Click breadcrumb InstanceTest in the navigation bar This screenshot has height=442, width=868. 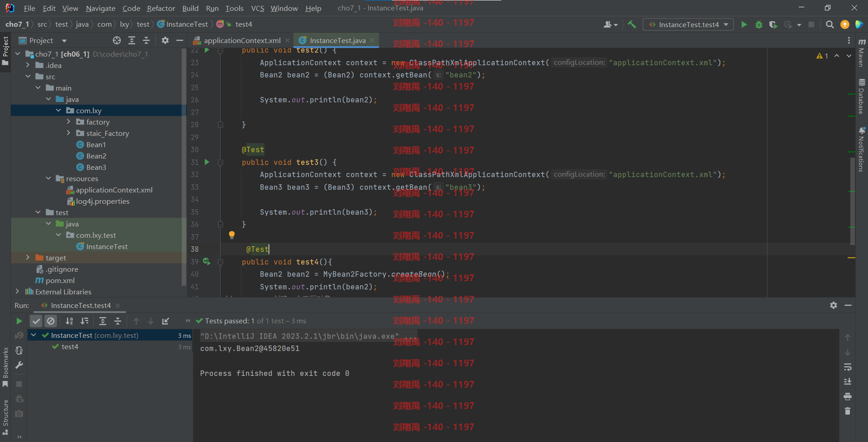pyautogui.click(x=182, y=24)
